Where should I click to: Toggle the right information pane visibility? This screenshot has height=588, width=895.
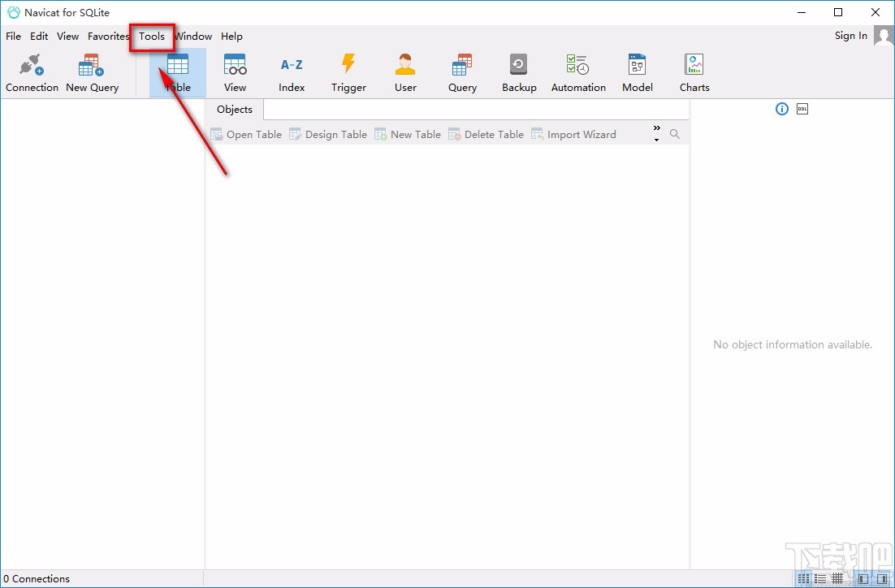click(x=881, y=578)
